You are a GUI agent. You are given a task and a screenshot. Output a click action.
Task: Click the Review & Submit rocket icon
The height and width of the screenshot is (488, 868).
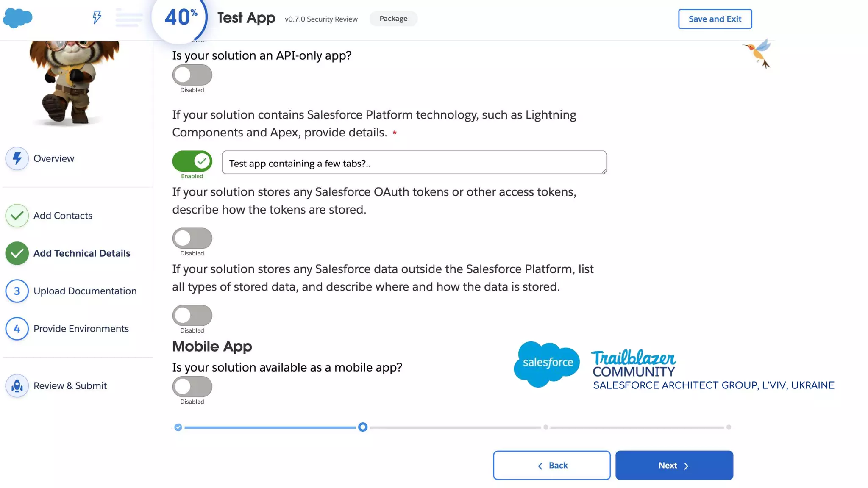point(17,386)
